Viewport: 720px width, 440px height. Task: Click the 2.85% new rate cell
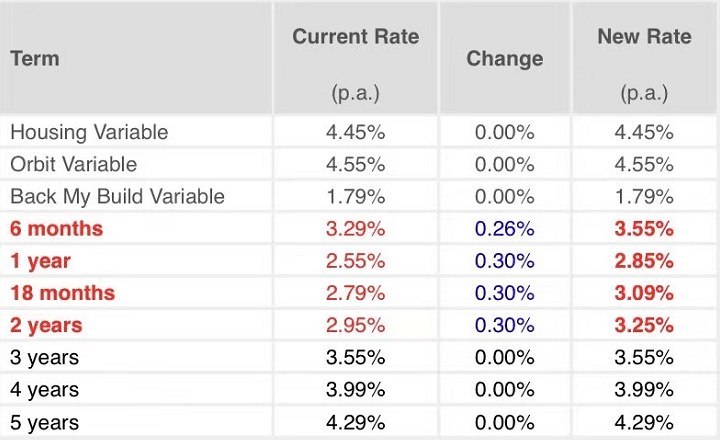pyautogui.click(x=644, y=261)
